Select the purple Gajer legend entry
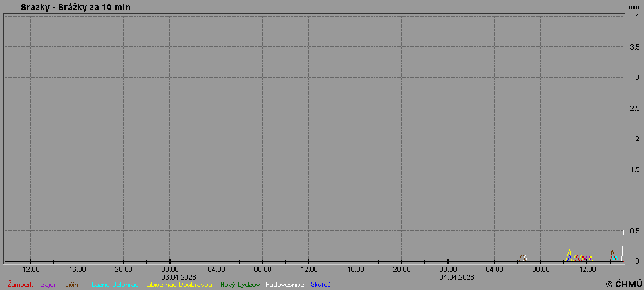The height and width of the screenshot is (290, 644). [x=48, y=284]
